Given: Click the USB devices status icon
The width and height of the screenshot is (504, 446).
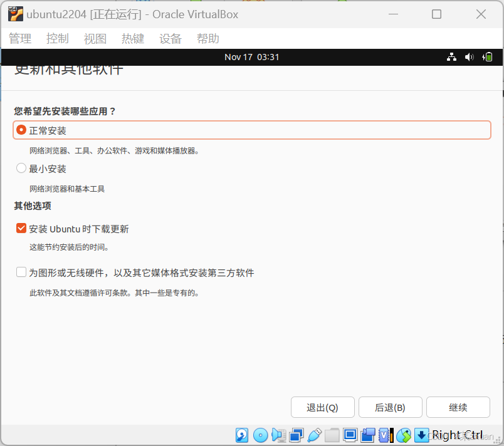Looking at the screenshot, I should (x=314, y=435).
